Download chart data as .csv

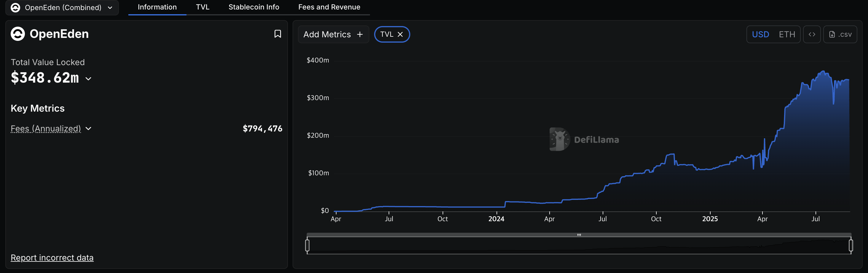(x=840, y=34)
